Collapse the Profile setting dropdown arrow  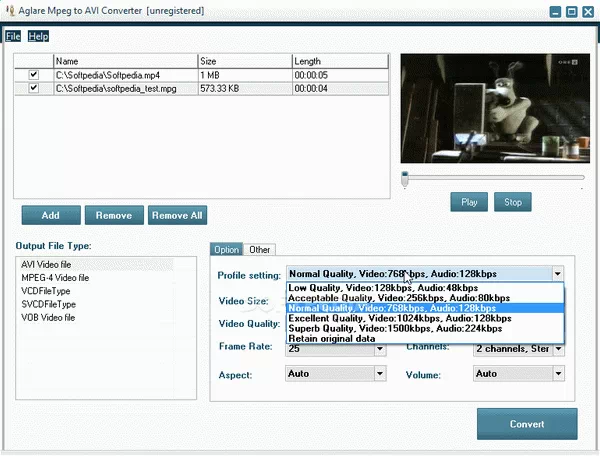tap(558, 274)
